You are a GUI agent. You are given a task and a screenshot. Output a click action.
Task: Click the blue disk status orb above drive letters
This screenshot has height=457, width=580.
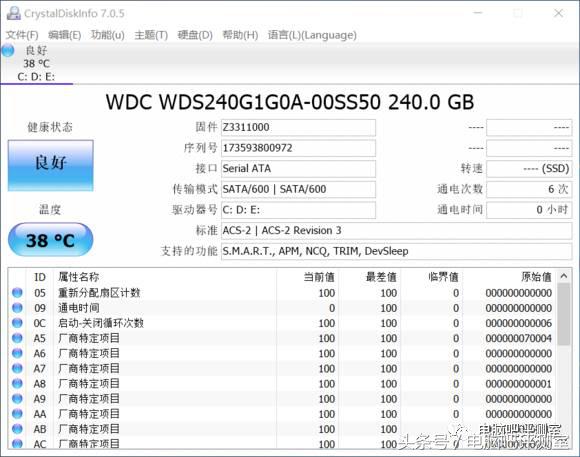[8, 50]
